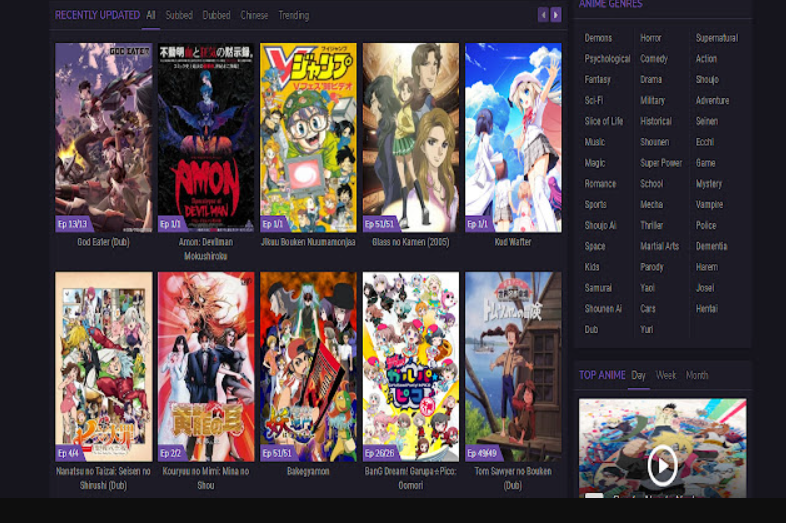Open the Romance genre
This screenshot has height=523, width=786.
point(600,184)
